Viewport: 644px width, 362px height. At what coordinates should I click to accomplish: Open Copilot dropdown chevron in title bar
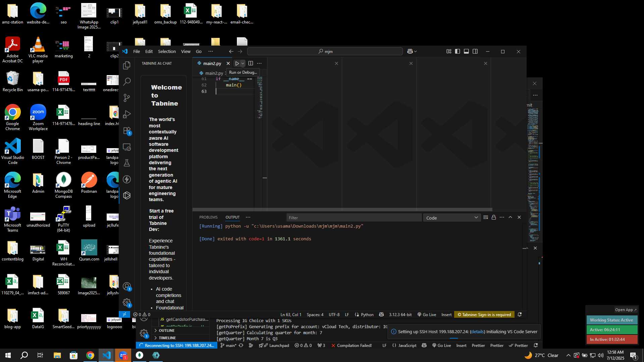coord(415,51)
